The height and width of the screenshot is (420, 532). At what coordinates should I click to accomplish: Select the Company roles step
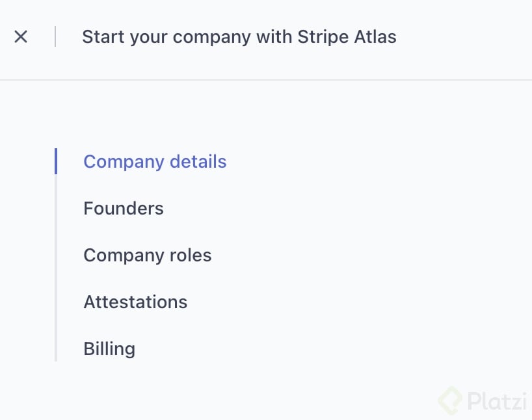tap(148, 255)
